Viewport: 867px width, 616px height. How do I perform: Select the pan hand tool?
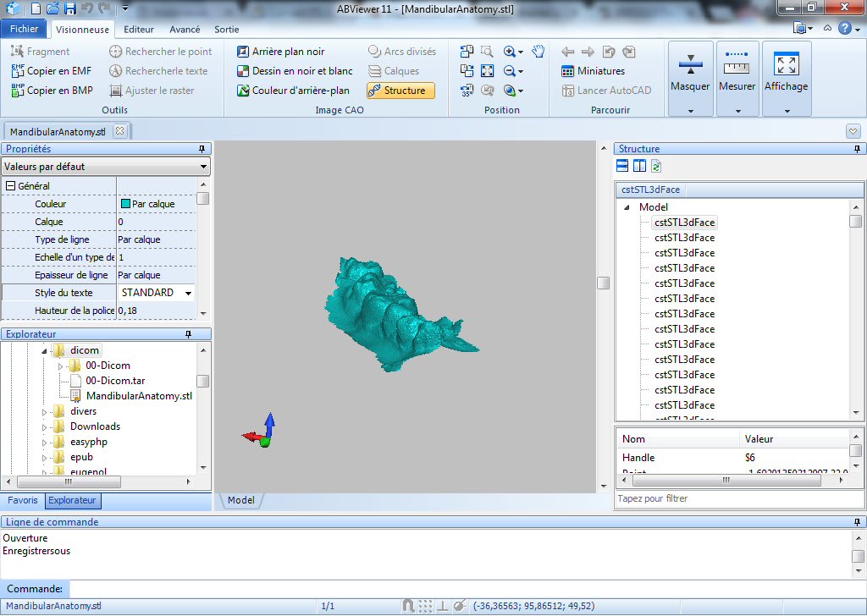point(539,52)
